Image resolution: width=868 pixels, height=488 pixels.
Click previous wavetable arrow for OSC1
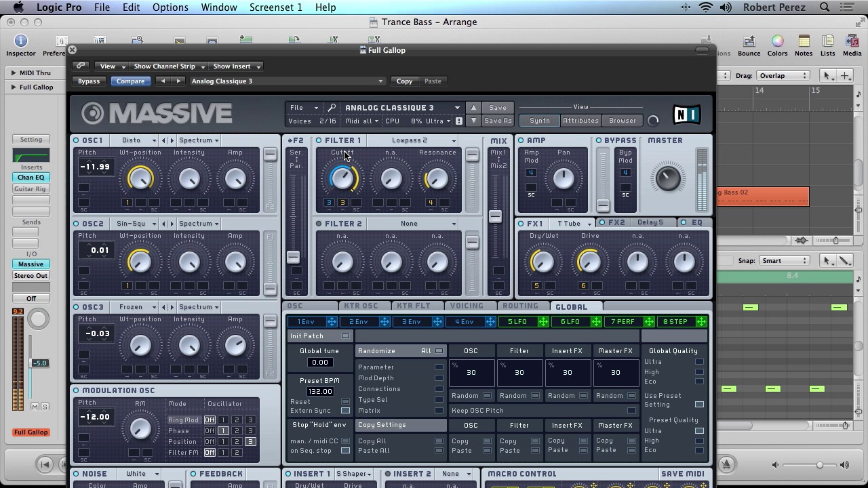coord(163,140)
